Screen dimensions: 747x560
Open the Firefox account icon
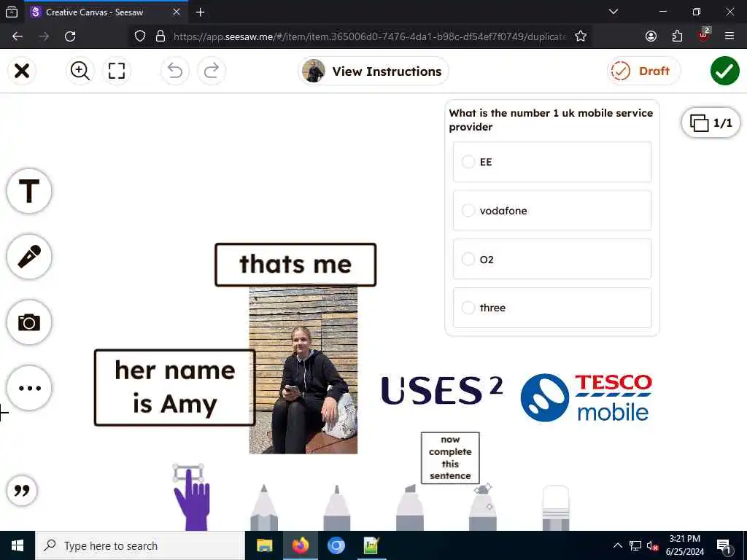tap(651, 36)
